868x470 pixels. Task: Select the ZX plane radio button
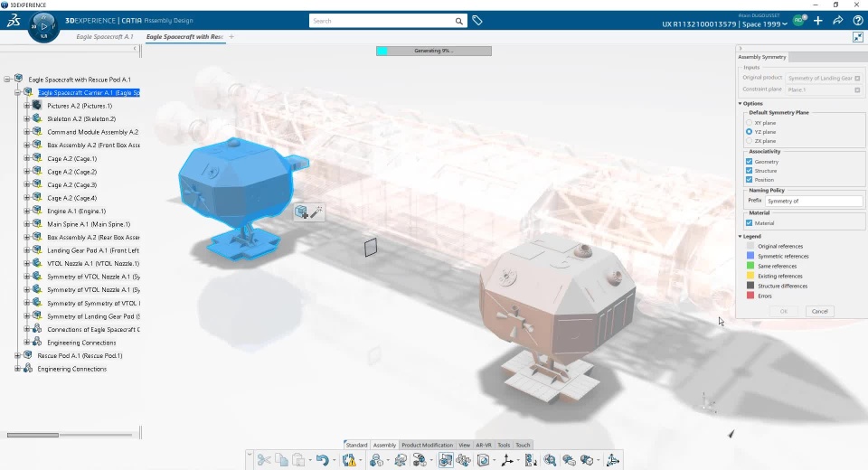coord(749,141)
